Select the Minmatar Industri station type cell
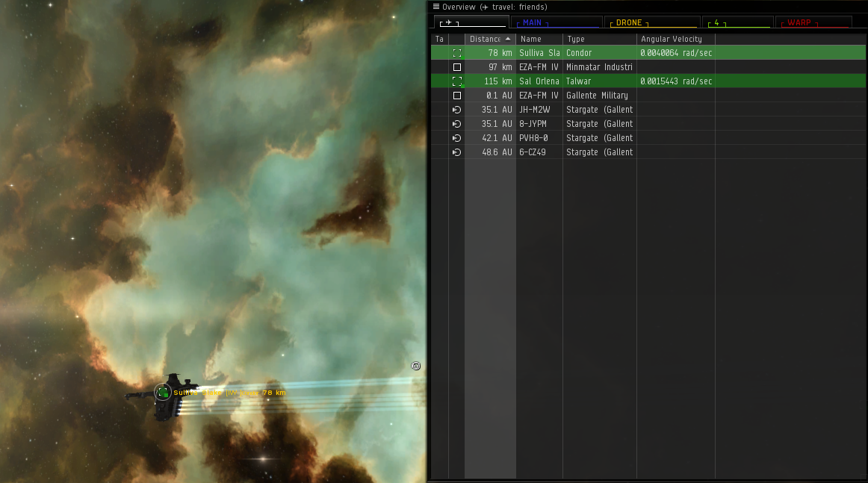This screenshot has height=483, width=868. pos(599,67)
